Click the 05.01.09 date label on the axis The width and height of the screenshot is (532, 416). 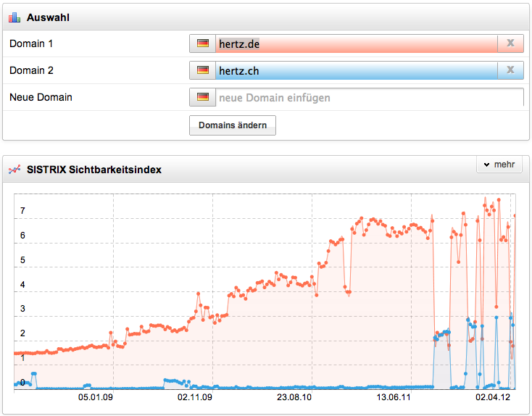point(95,397)
